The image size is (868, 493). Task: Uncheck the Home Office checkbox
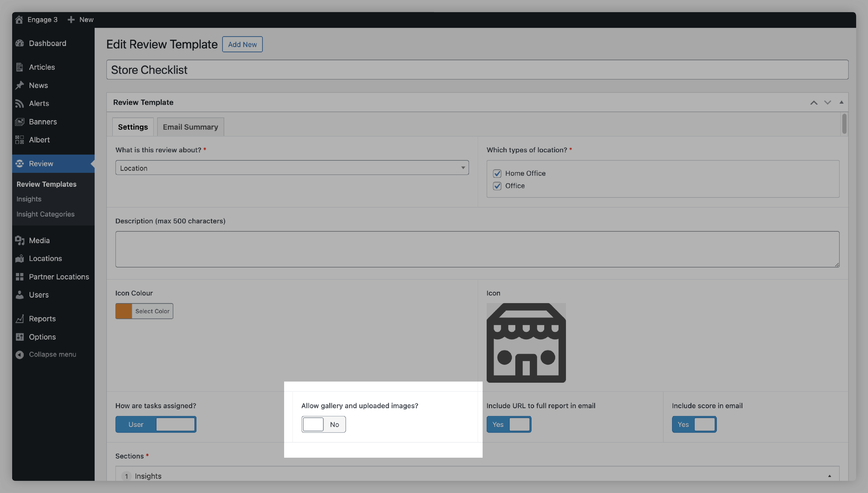tap(497, 174)
